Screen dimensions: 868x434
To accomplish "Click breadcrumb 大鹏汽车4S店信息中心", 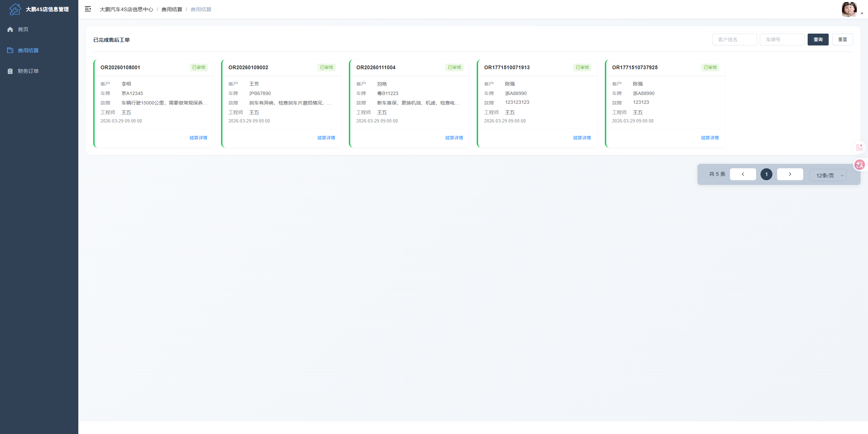I will pos(126,10).
